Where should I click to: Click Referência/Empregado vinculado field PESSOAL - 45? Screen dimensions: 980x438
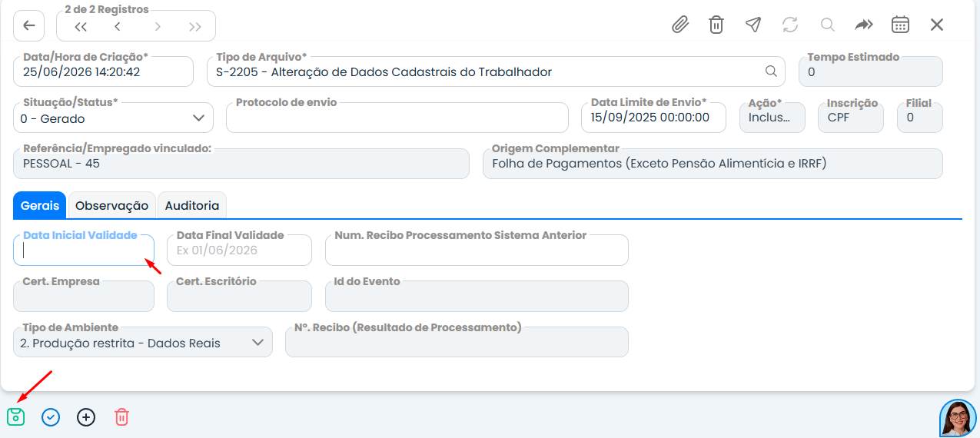(x=241, y=164)
